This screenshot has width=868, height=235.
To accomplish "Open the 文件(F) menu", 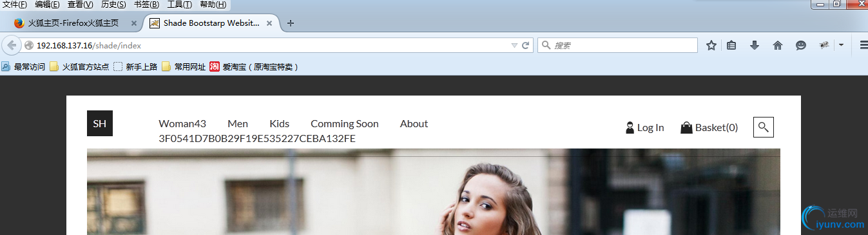I will coord(15,5).
